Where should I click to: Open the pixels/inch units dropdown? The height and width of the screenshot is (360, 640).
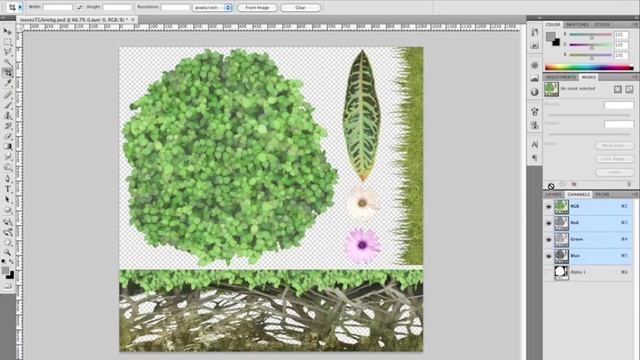pyautogui.click(x=212, y=7)
